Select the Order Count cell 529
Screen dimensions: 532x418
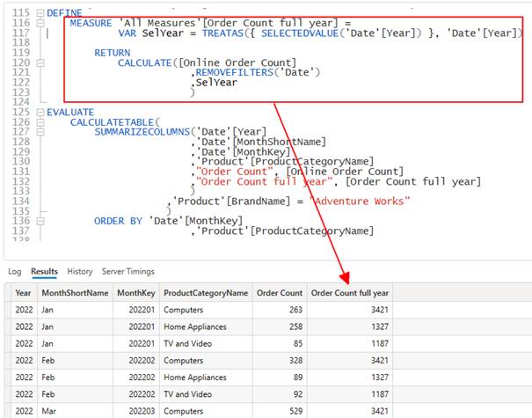click(280, 411)
